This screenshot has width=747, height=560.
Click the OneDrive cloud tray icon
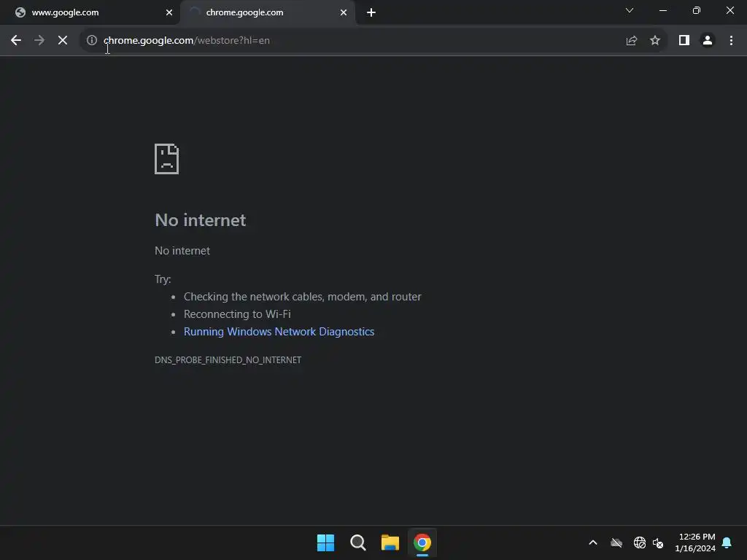pos(616,542)
